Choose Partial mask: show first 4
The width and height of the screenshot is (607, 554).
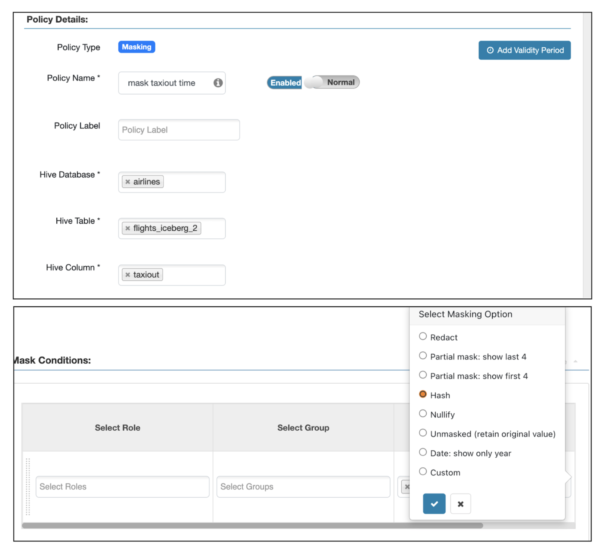click(x=423, y=375)
